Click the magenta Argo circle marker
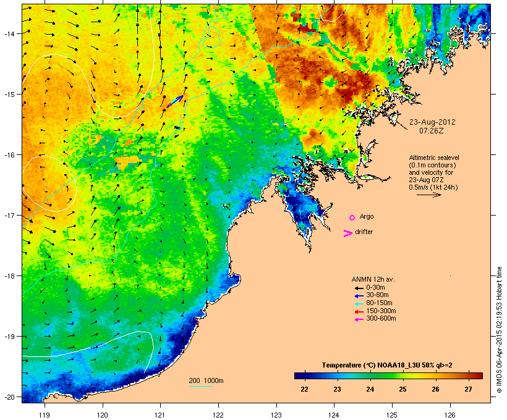 [352, 218]
